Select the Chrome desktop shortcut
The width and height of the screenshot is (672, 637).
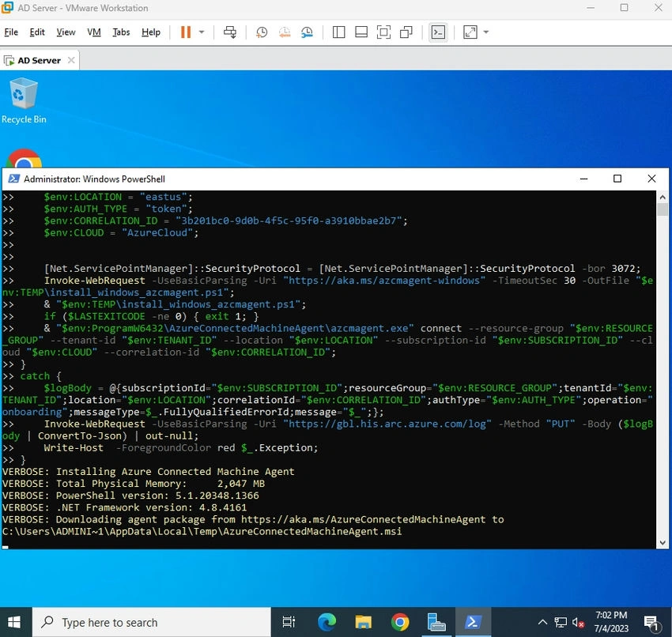24,158
